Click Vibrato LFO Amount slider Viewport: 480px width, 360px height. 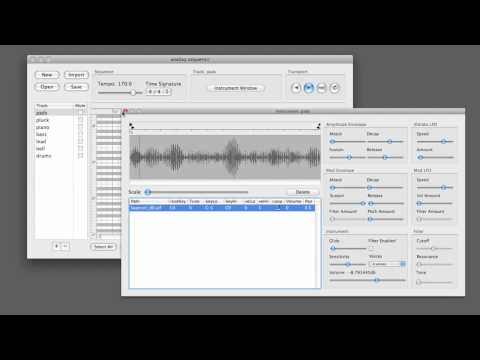(x=435, y=157)
